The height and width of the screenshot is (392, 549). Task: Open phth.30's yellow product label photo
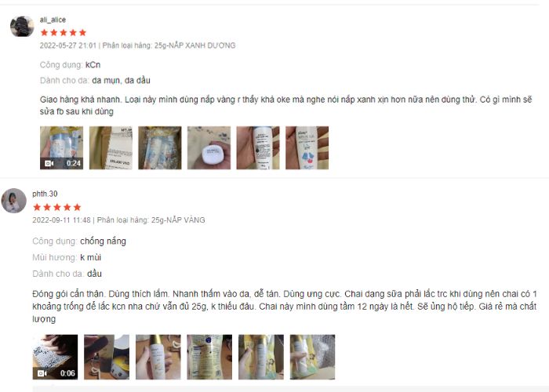[x=209, y=357]
